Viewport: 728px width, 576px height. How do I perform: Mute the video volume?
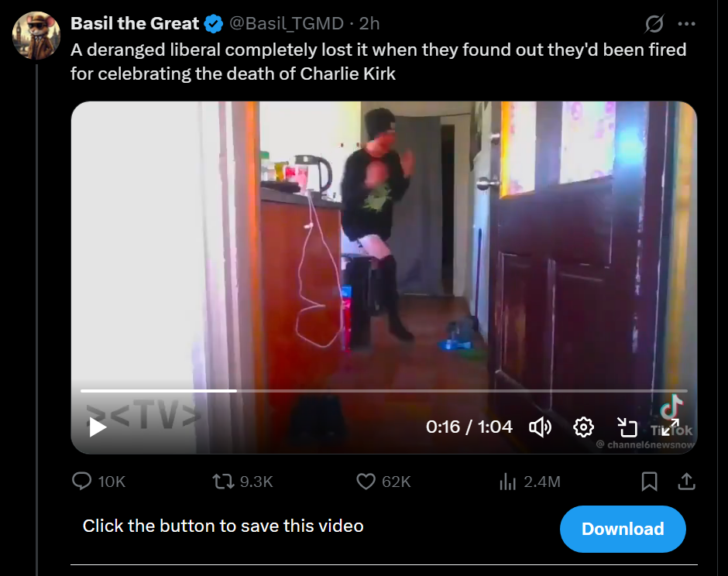(540, 427)
